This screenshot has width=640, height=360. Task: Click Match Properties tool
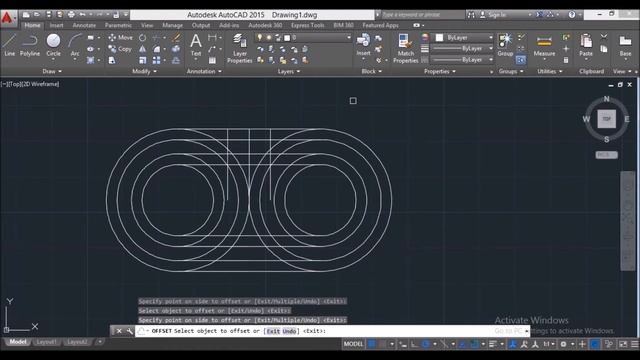[x=406, y=49]
